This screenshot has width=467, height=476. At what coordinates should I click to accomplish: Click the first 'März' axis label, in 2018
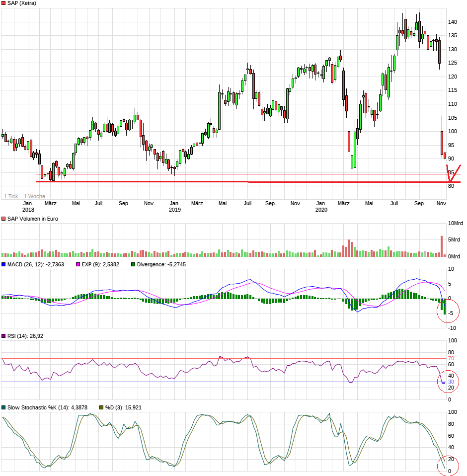[51, 203]
